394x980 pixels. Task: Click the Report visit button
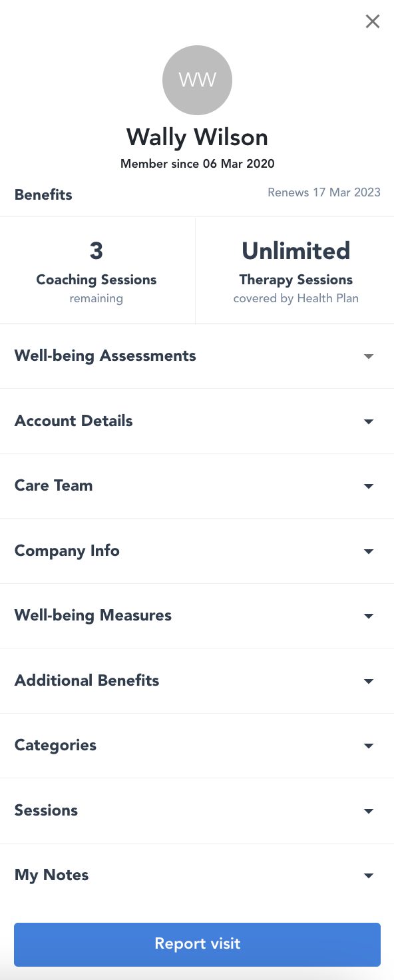tap(197, 943)
